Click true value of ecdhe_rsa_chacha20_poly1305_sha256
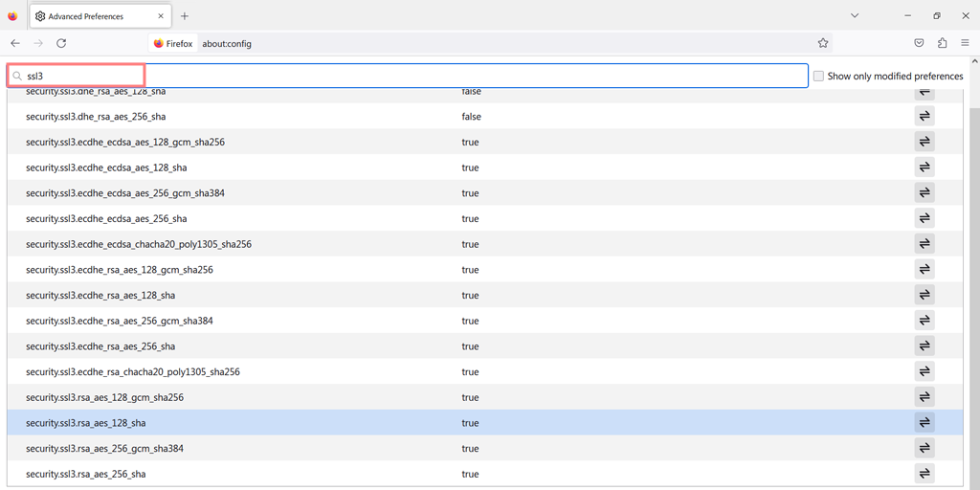The height and width of the screenshot is (490, 980). click(x=470, y=372)
